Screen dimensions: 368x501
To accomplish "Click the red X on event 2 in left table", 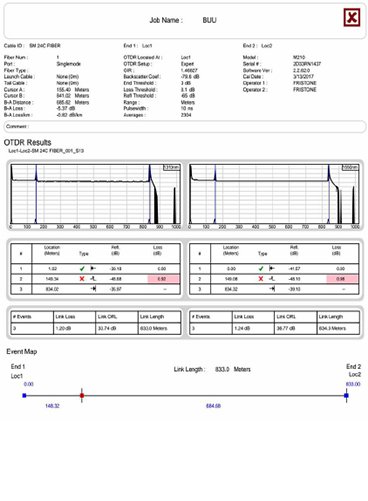I will coord(82,279).
